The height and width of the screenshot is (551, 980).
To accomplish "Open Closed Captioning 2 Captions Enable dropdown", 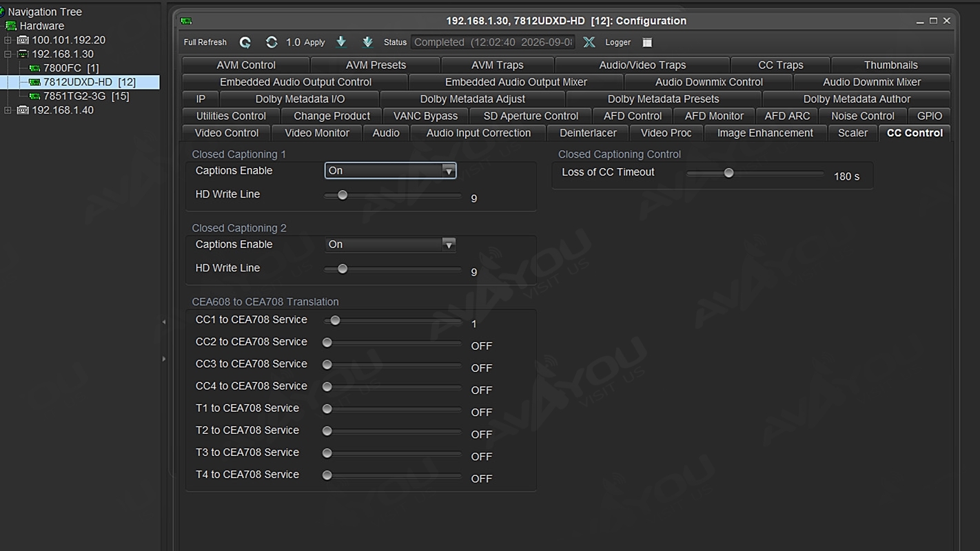I will pyautogui.click(x=390, y=245).
